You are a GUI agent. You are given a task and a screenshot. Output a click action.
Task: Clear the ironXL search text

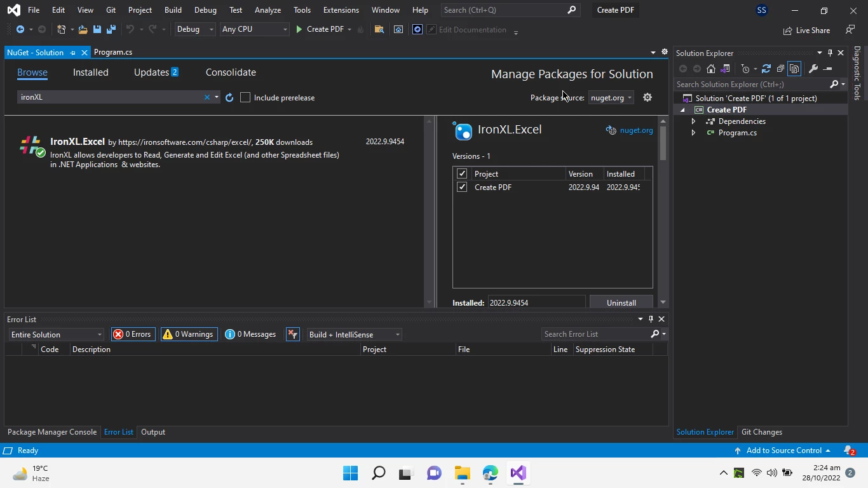click(x=207, y=97)
